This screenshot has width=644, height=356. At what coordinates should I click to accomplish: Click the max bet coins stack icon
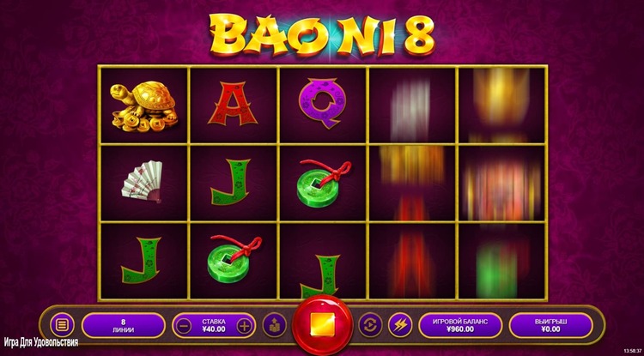point(275,326)
